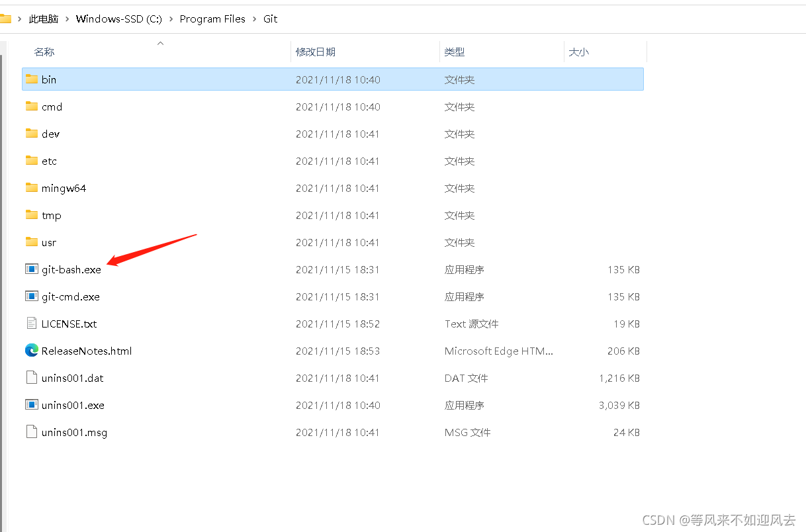
Task: Select the file name unins001.exe
Action: tap(73, 405)
